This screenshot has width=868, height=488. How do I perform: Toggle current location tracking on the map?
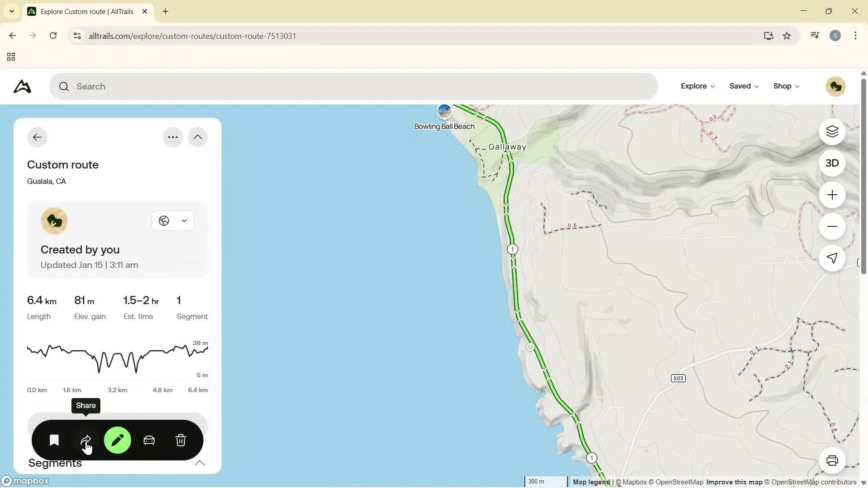pos(832,258)
